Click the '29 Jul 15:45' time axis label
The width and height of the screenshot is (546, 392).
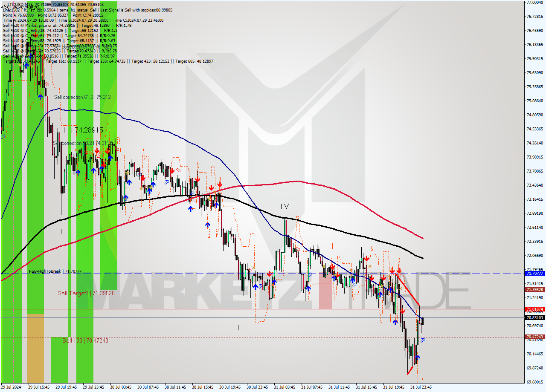39,387
